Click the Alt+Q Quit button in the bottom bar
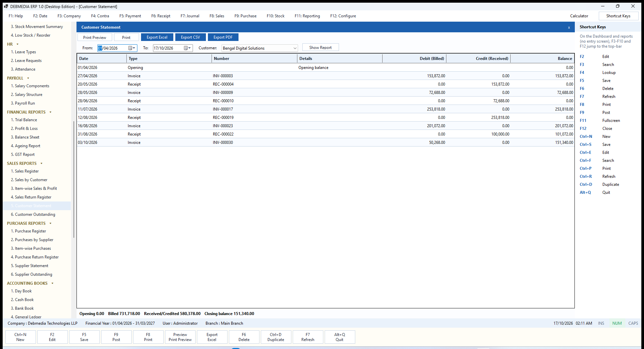 [340, 337]
